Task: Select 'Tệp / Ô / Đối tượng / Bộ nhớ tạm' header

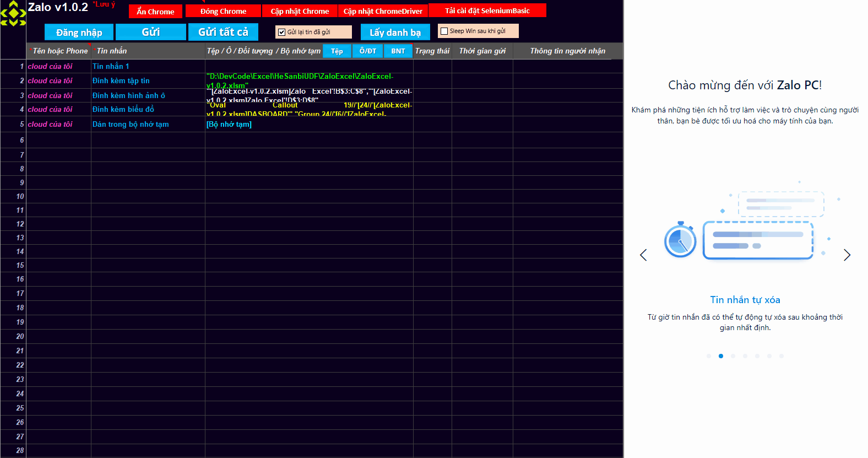Action: coord(264,51)
